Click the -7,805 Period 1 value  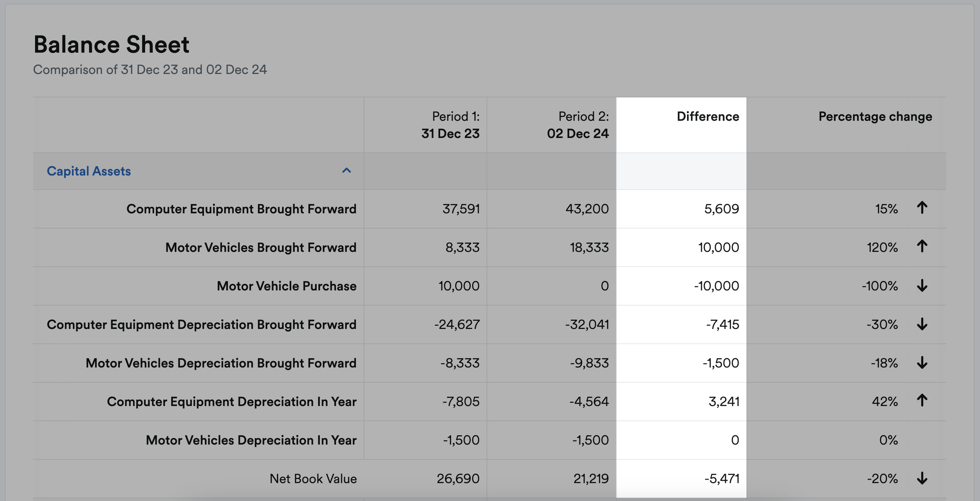tap(461, 402)
